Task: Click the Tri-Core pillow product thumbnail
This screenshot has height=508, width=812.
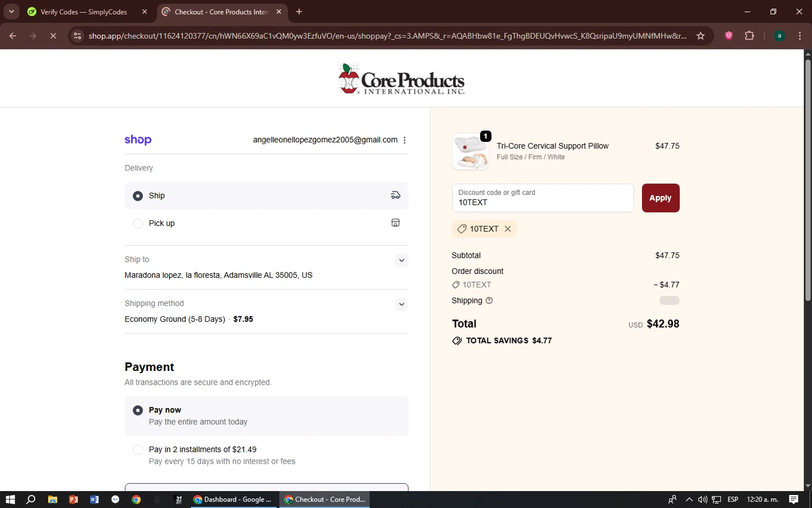Action: [470, 152]
